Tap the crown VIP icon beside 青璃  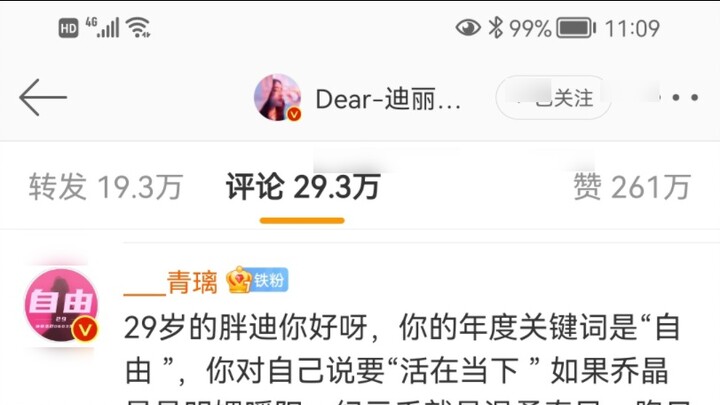239,280
